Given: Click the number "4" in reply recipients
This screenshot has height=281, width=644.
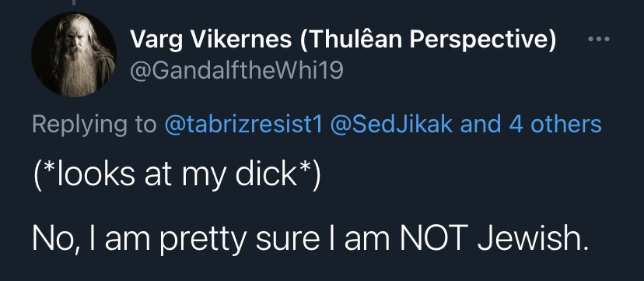Looking at the screenshot, I should point(516,125).
